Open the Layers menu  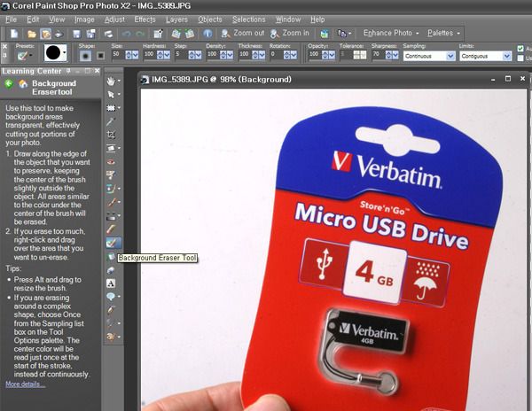pyautogui.click(x=176, y=19)
